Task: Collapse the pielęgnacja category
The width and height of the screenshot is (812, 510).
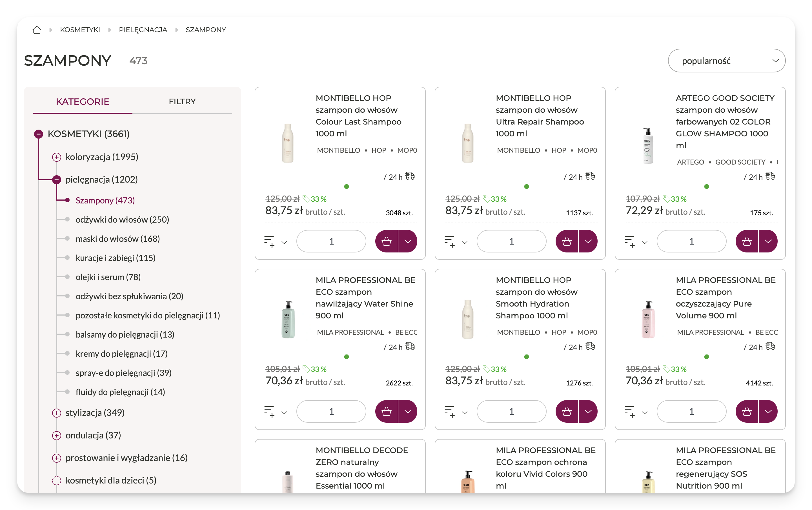Action: [x=57, y=179]
